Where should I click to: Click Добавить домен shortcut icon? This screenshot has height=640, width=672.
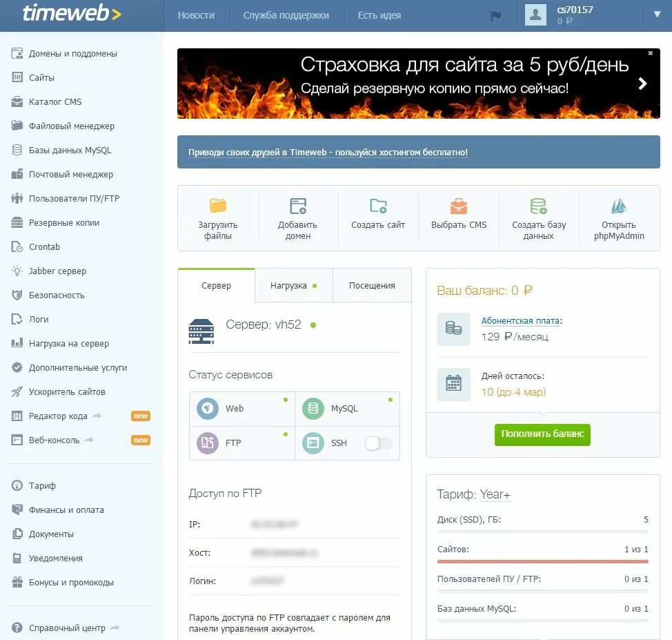coord(298,206)
